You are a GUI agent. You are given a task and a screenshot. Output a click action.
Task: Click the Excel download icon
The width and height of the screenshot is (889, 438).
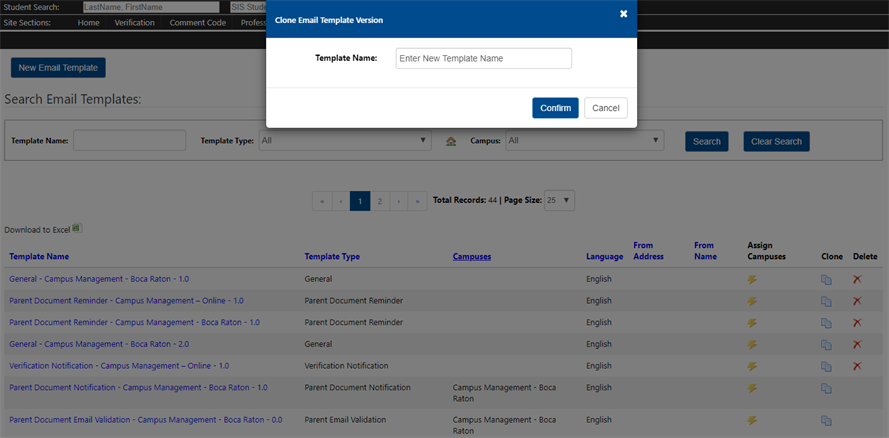77,228
